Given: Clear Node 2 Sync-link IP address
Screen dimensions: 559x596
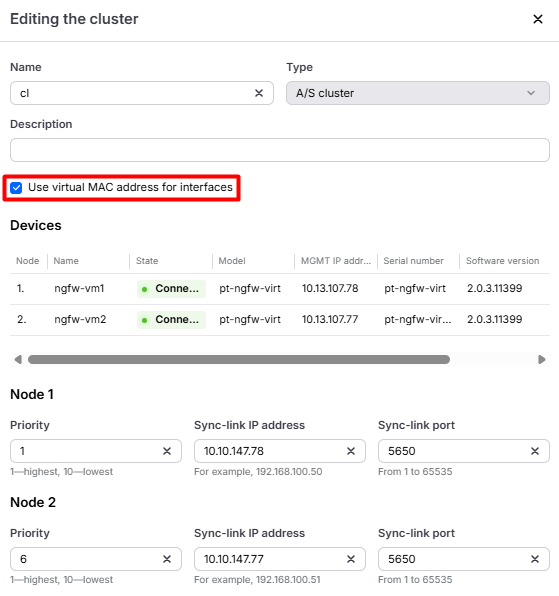Looking at the screenshot, I should coord(351,559).
